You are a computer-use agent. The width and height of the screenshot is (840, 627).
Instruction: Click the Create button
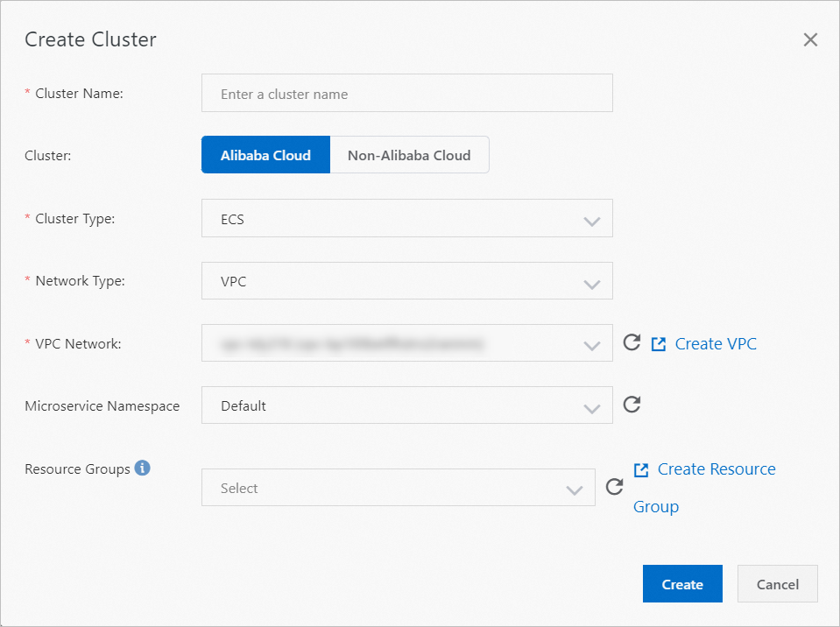682,583
